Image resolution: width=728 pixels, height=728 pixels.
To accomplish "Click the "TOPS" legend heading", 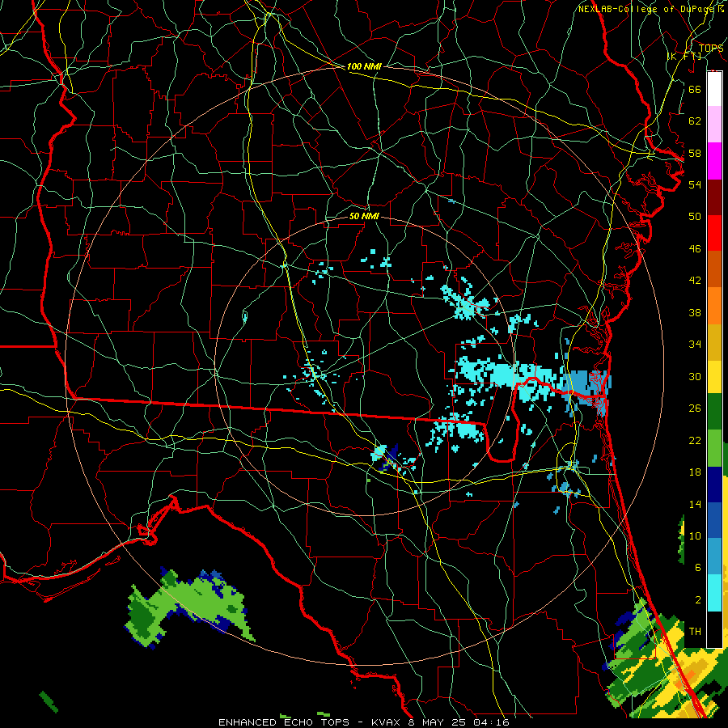I will (x=711, y=49).
